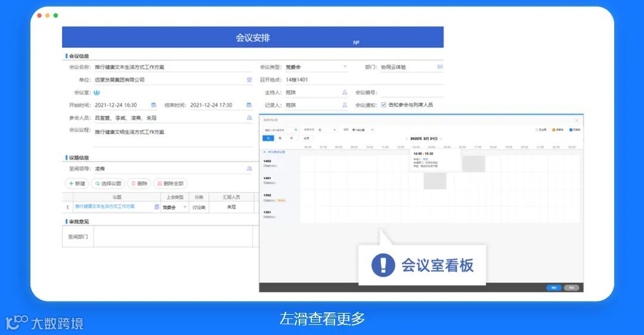This screenshot has width=644, height=335.
Task: Click the person icon in 主持人 field
Action: [x=345, y=92]
